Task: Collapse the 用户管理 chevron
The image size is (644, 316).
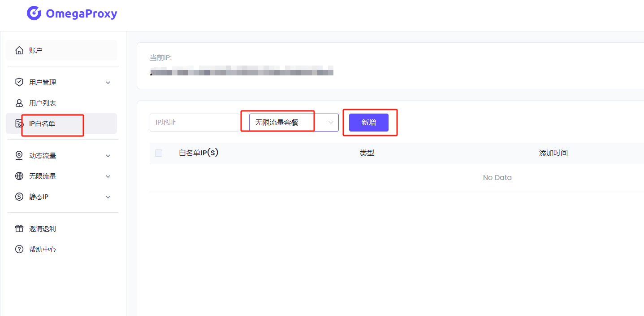Action: pyautogui.click(x=108, y=83)
